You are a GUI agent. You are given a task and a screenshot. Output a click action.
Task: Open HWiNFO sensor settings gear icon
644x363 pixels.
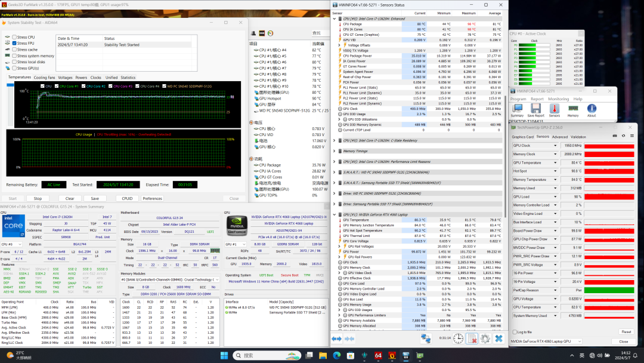tap(485, 338)
